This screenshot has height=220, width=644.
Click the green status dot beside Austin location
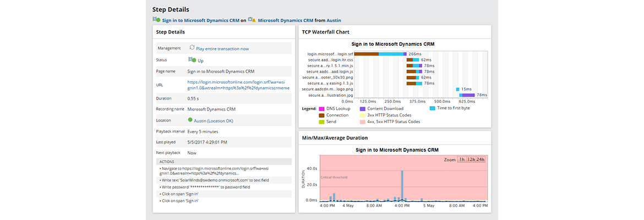[x=190, y=120]
